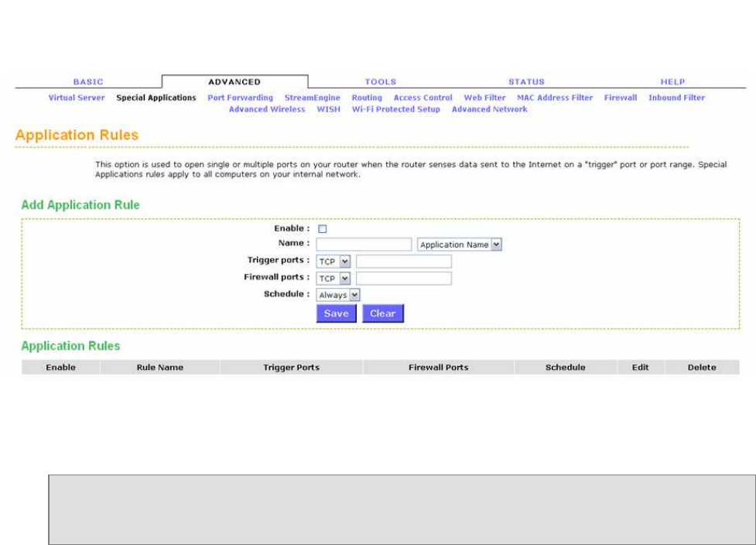Click the Schedule column header
756x545 pixels.
(x=565, y=367)
